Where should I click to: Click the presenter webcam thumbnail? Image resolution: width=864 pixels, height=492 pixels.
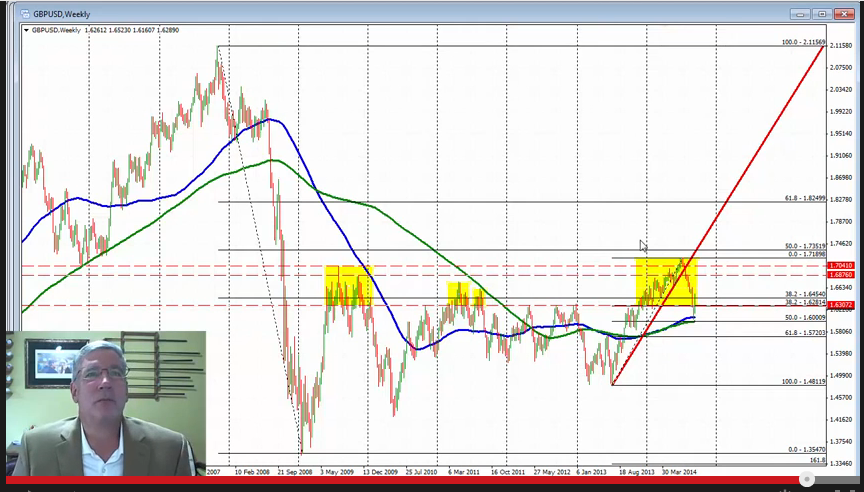[106, 403]
